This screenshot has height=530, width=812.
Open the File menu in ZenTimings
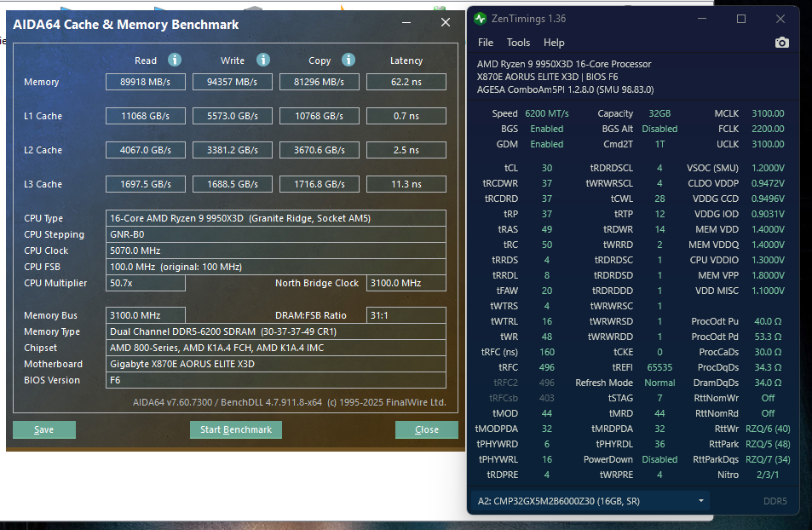pyautogui.click(x=485, y=43)
